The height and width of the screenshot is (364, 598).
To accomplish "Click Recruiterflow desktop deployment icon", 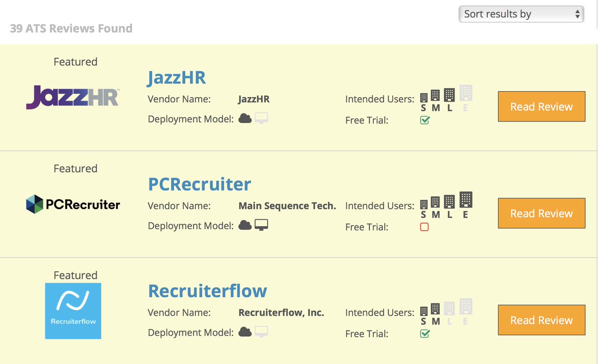I will (x=262, y=332).
